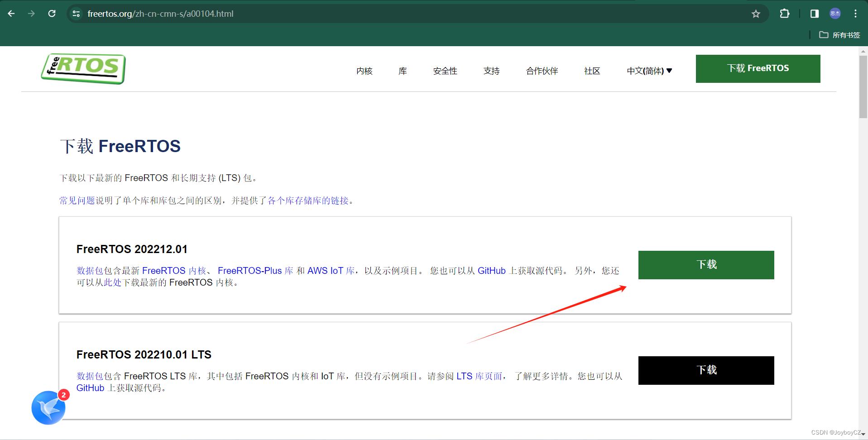Click the browser back arrow
The width and height of the screenshot is (868, 440).
click(11, 14)
